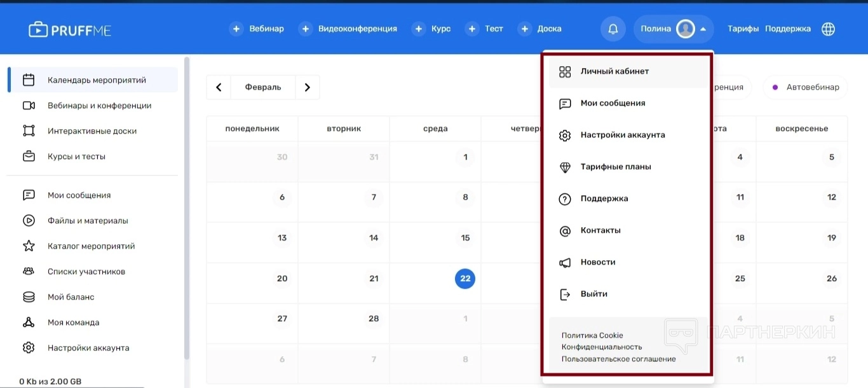Screen dimensions: 868x388
Task: Click the plus icon next to Вебинар
Action: click(236, 29)
